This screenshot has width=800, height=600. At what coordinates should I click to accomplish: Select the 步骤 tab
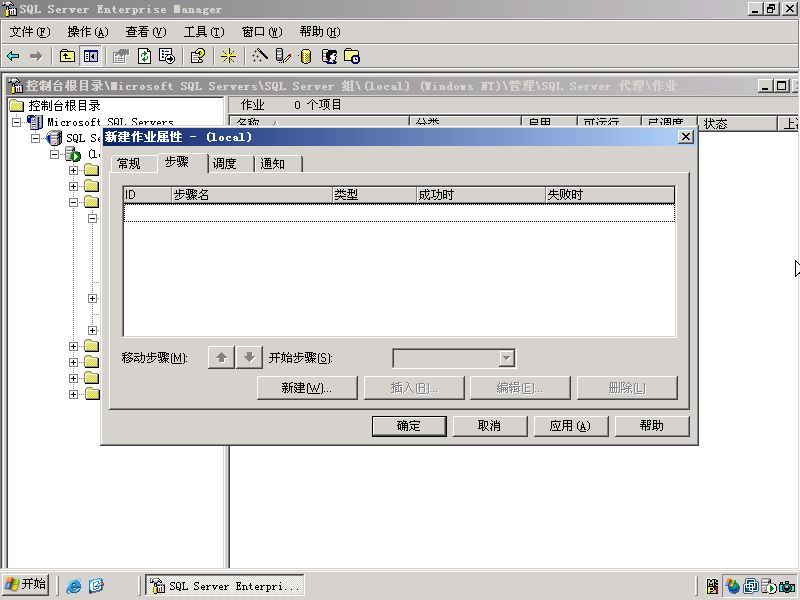(x=182, y=162)
